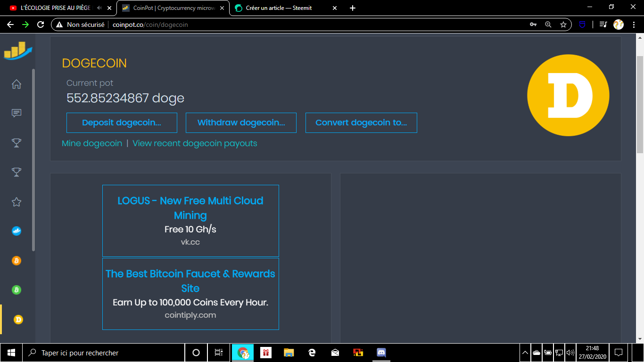Screen dimensions: 644x362
Task: Click the 'Current pot' label
Action: point(90,83)
